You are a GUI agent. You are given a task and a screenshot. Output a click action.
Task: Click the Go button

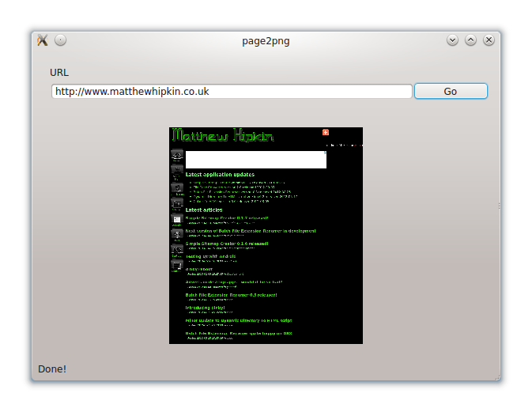point(451,91)
